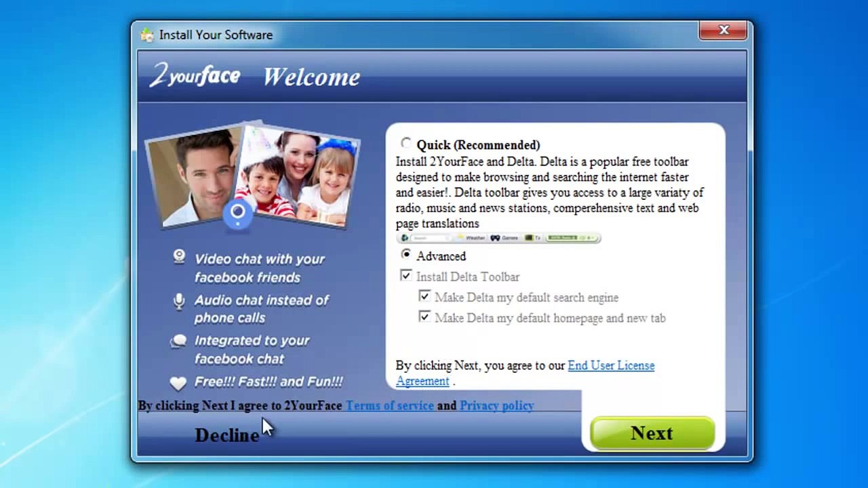
Task: Click the speech bubble icon beside Integrated chat
Action: pos(178,341)
